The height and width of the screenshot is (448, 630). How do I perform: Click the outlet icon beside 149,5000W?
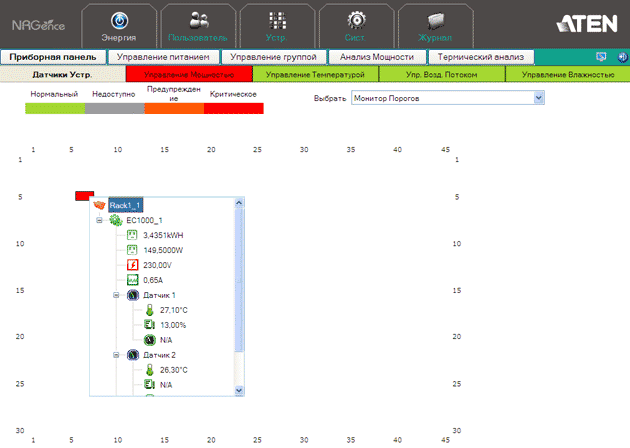tap(132, 250)
